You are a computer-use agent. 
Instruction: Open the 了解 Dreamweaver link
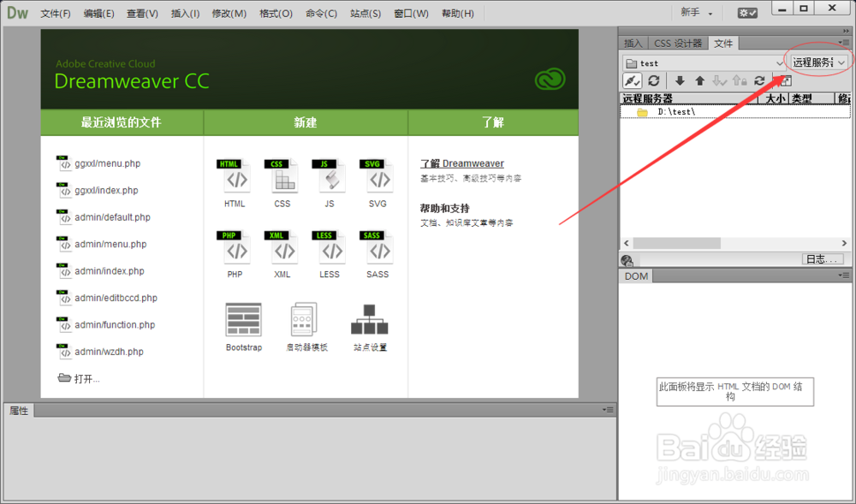(x=462, y=163)
